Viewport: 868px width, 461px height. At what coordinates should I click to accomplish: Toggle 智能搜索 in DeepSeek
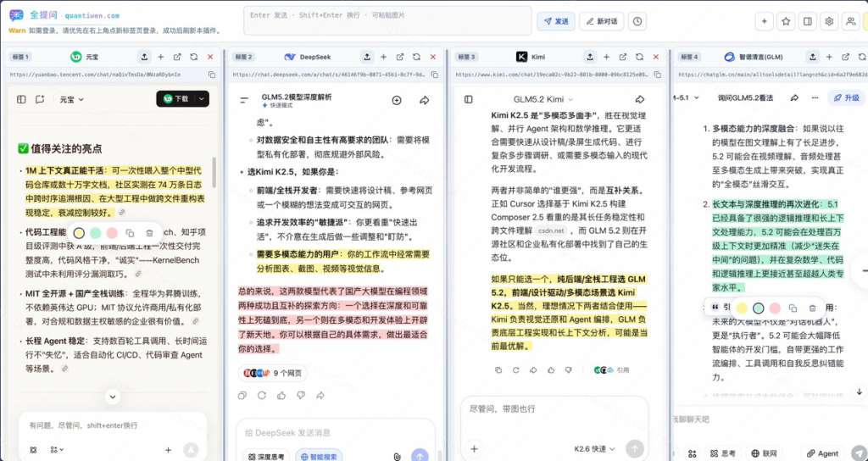tap(319, 457)
